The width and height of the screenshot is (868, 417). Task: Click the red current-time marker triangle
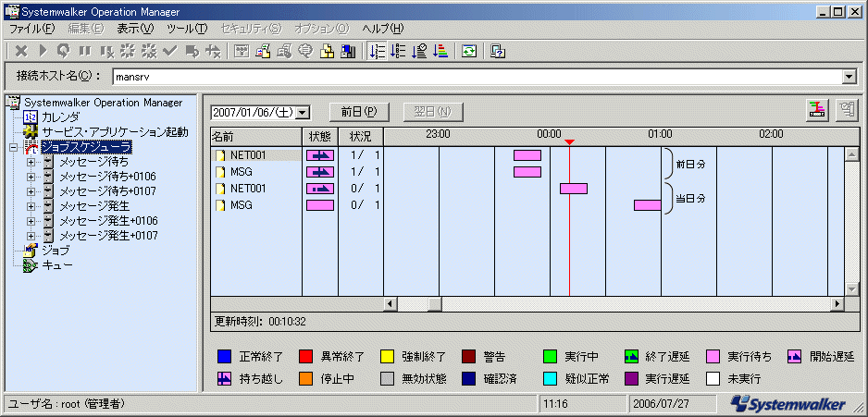(x=570, y=143)
